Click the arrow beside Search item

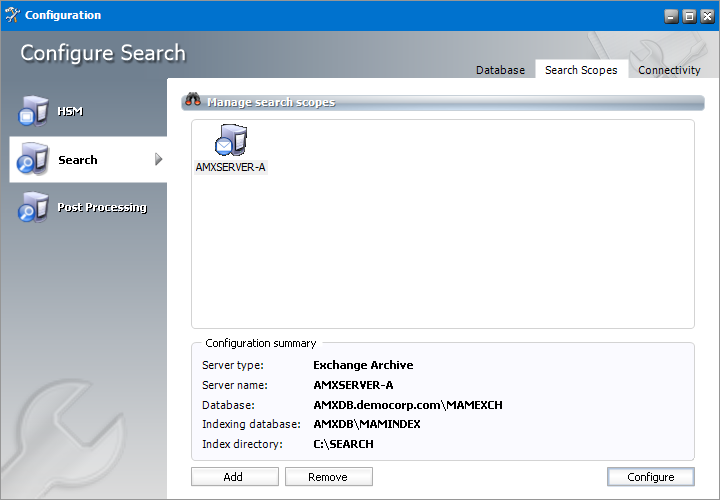coord(158,159)
